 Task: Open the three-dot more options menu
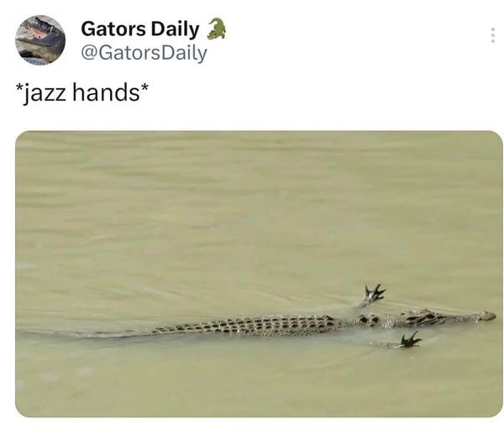(493, 35)
